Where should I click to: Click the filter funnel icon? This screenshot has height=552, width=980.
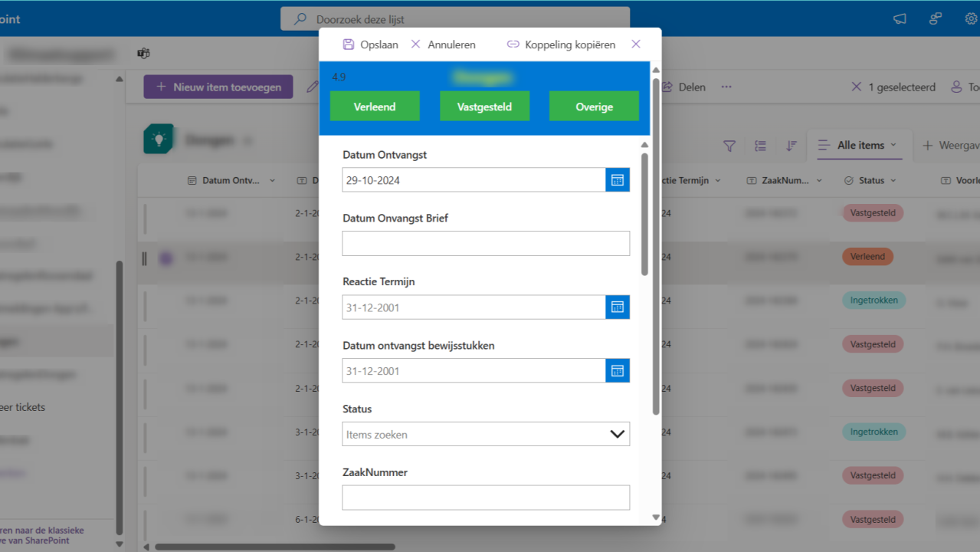point(729,146)
